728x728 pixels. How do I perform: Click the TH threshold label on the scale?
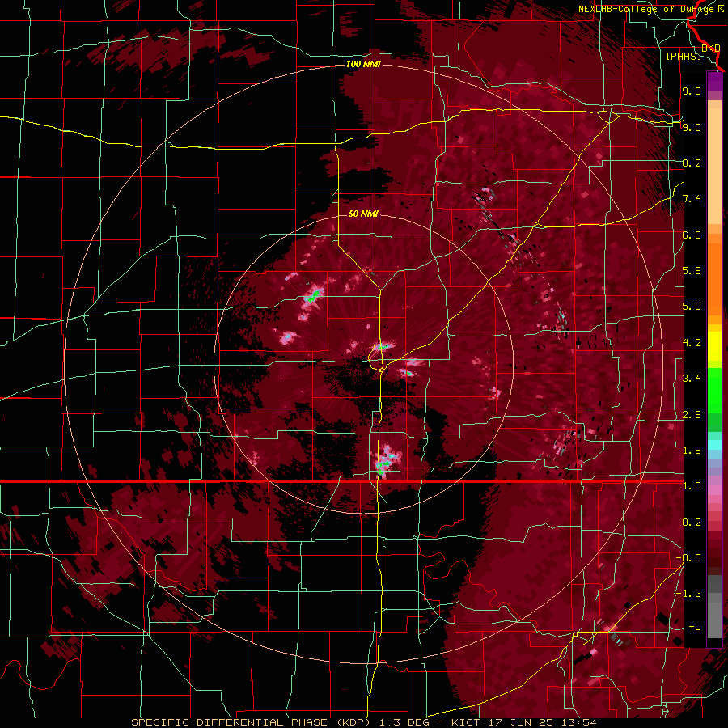[x=695, y=630]
